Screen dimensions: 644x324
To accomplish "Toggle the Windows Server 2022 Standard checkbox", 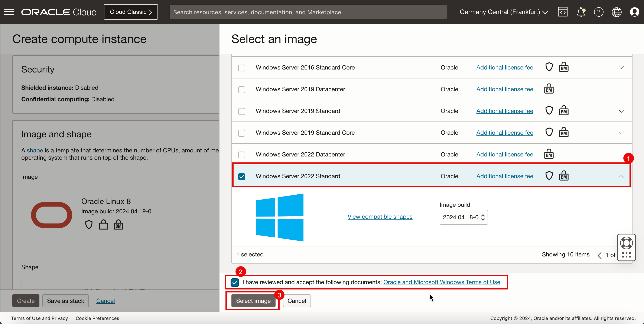I will point(242,176).
